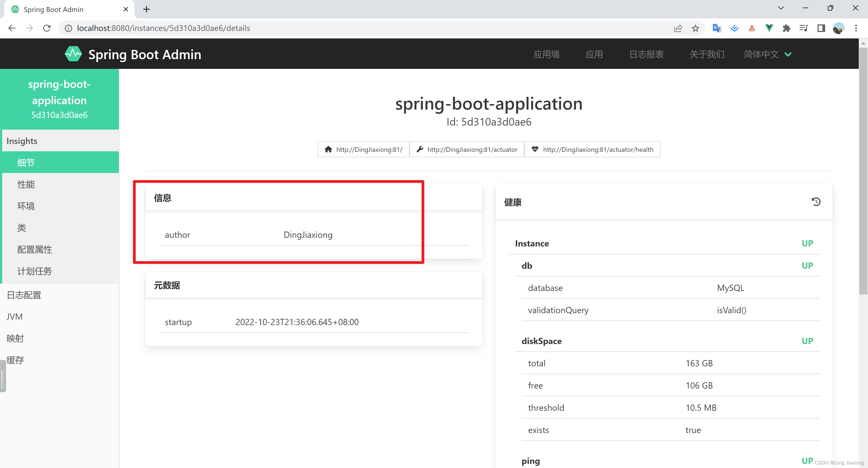Select 类 in the sidebar
The image size is (868, 468).
click(60, 228)
